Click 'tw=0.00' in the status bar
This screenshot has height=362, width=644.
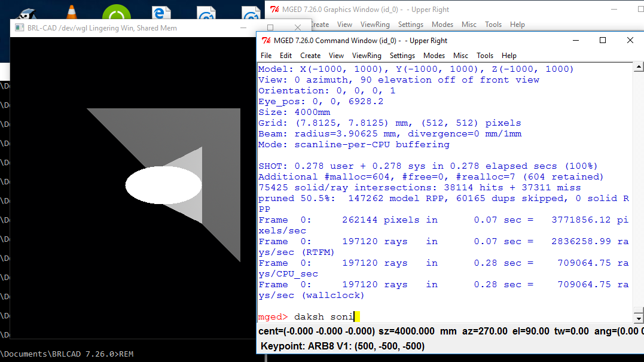(572, 331)
